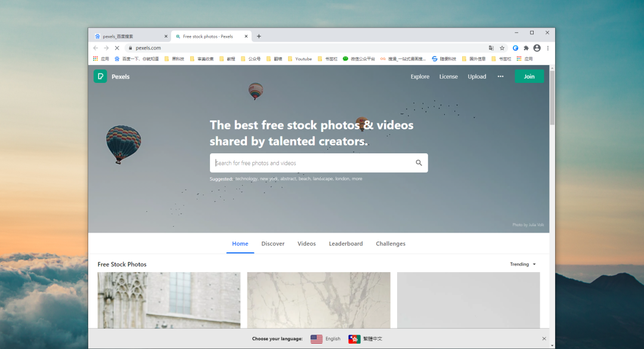The width and height of the screenshot is (644, 349).
Task: Click the Free Stock Photos heading
Action: pyautogui.click(x=122, y=264)
